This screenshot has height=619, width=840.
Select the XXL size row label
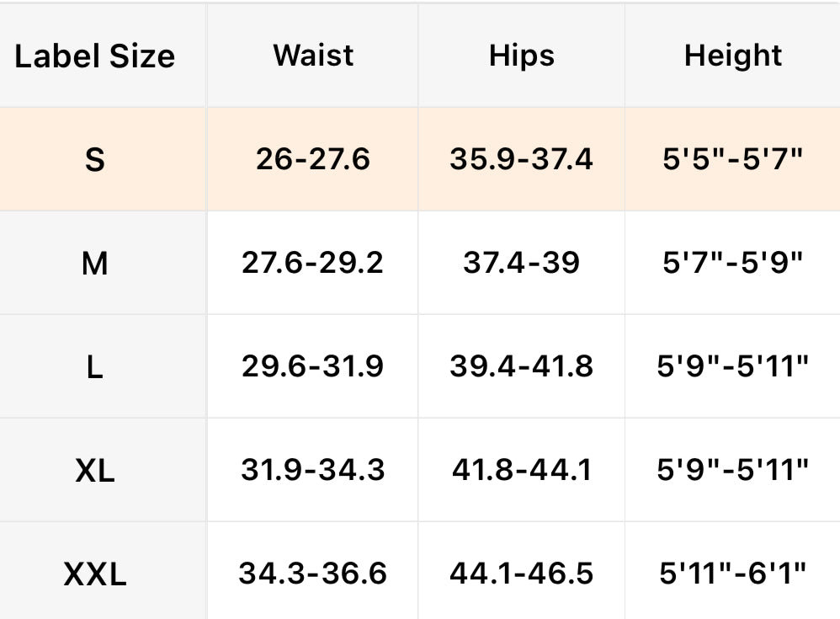coord(95,574)
